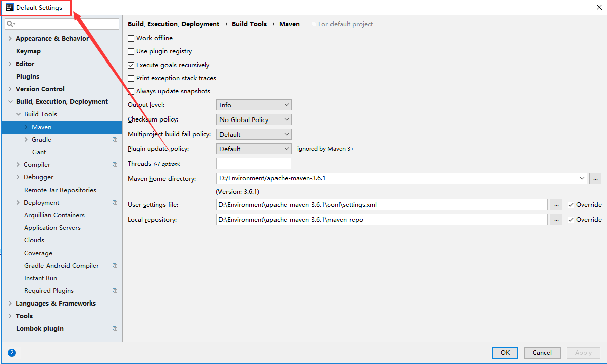Click Build Tools in the breadcrumb
The height and width of the screenshot is (364, 607).
[x=249, y=24]
